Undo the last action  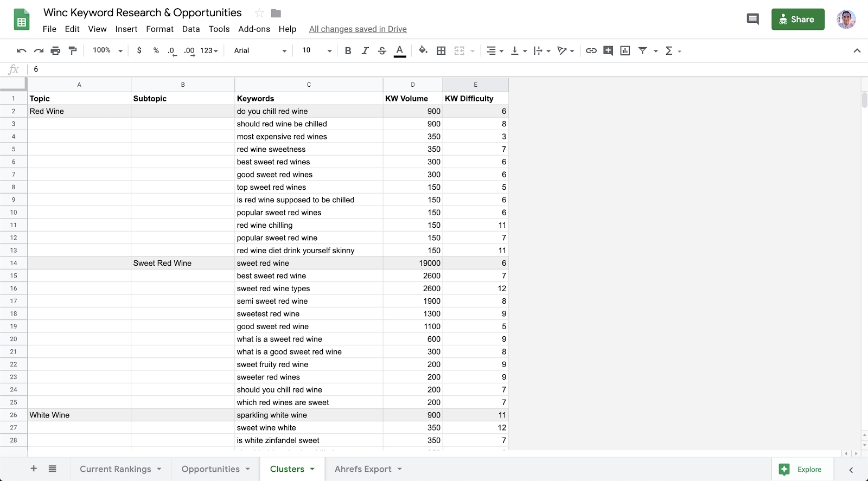click(x=22, y=50)
